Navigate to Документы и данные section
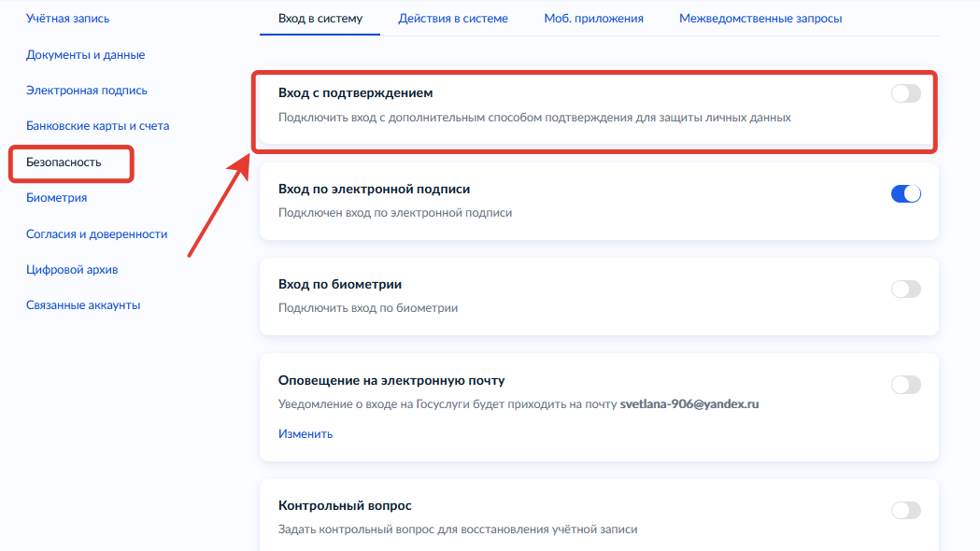Viewport: 980px width, 551px height. tap(85, 55)
